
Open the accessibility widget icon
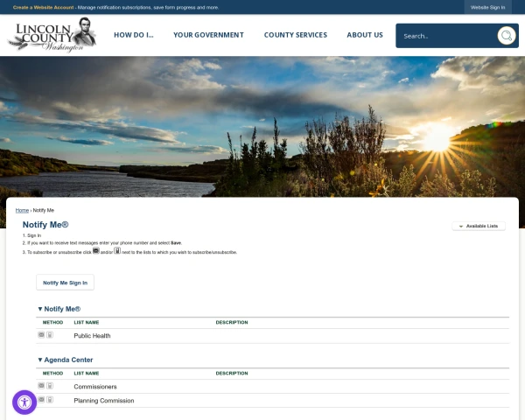(x=24, y=402)
